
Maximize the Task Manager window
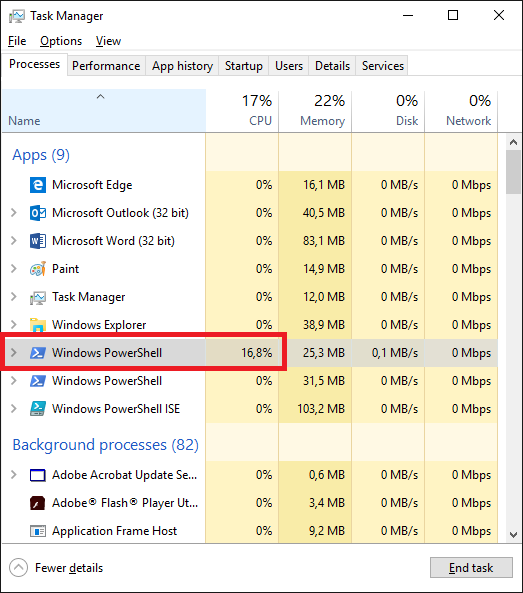(453, 16)
